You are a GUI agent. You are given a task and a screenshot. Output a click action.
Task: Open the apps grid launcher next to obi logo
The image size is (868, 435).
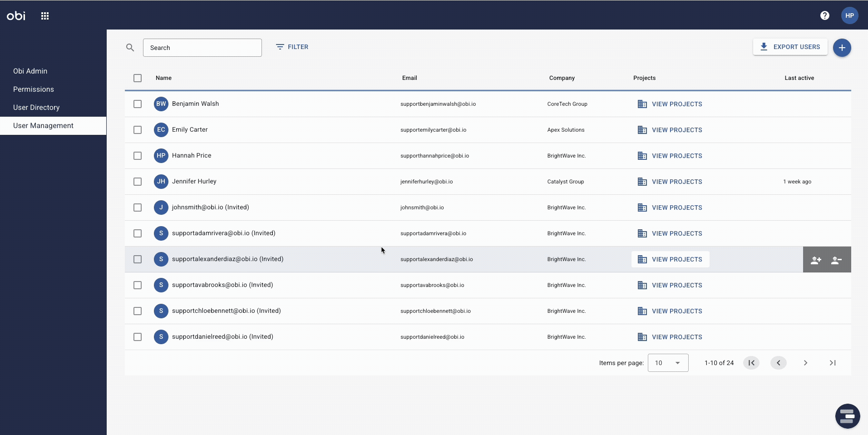(45, 15)
